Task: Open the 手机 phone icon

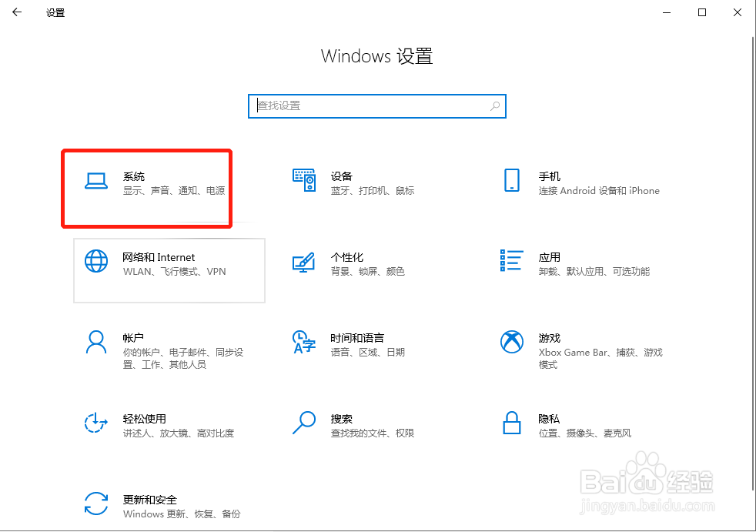Action: click(x=511, y=180)
